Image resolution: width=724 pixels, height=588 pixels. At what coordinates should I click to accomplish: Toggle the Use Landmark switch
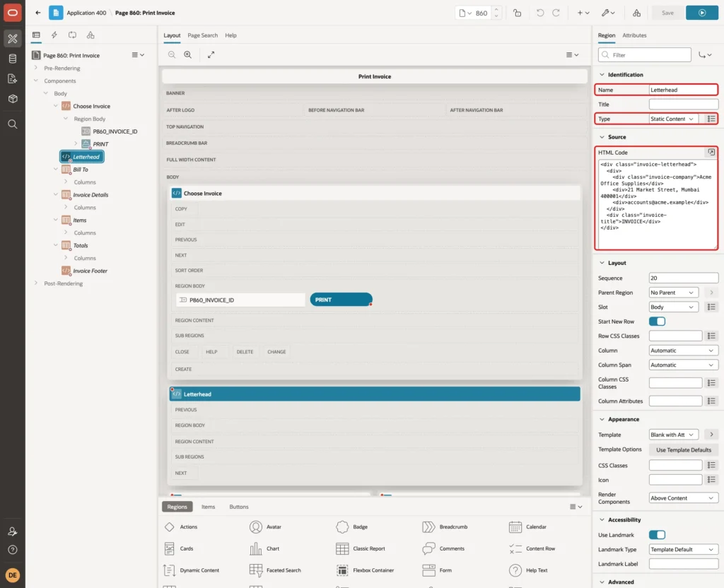tap(657, 535)
